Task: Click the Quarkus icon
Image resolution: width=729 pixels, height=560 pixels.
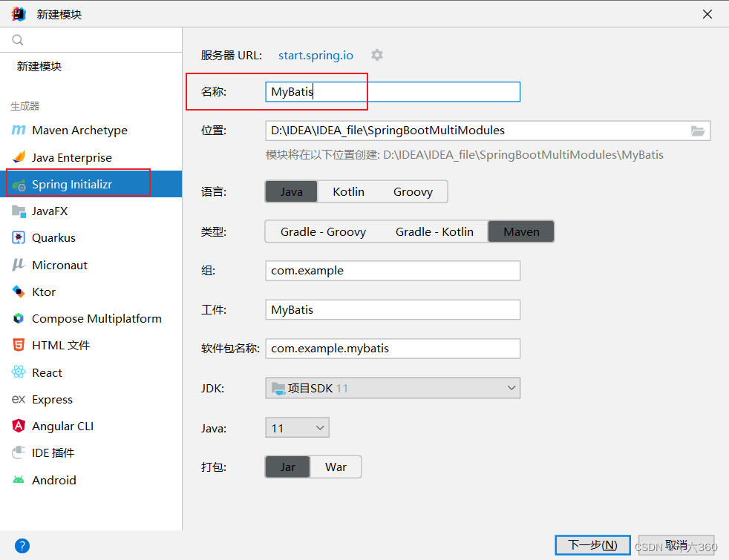Action: point(18,238)
